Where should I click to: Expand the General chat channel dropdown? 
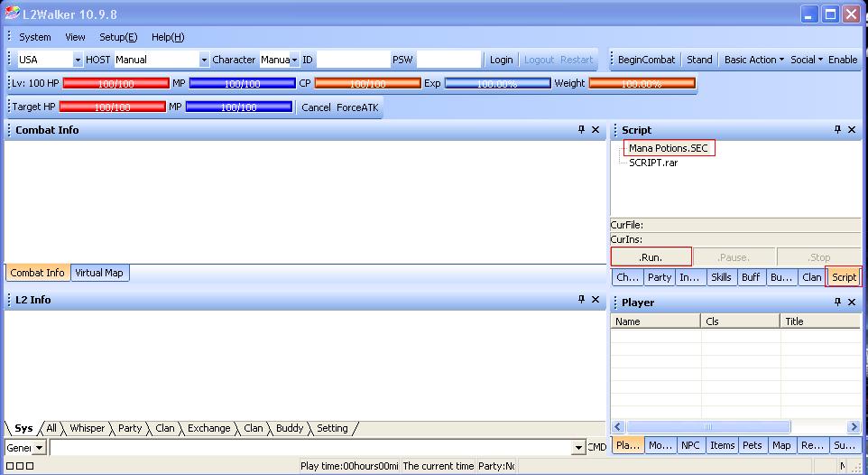click(x=40, y=447)
